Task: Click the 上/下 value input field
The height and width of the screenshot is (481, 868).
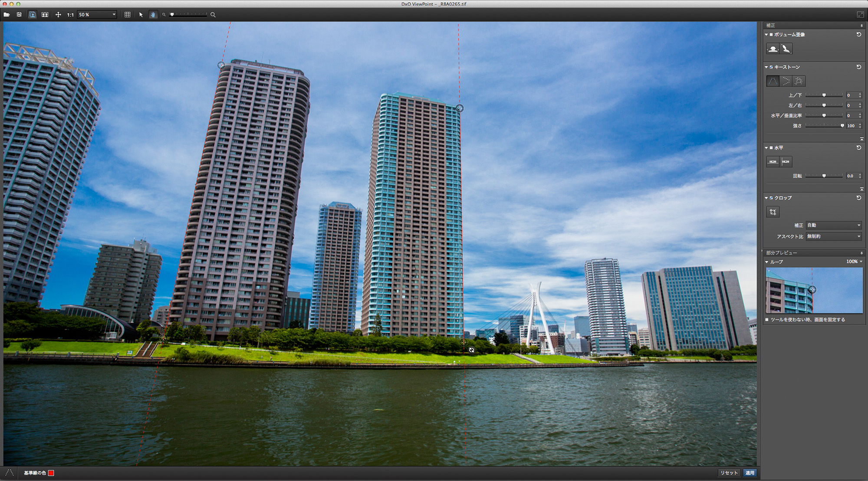Action: click(851, 95)
